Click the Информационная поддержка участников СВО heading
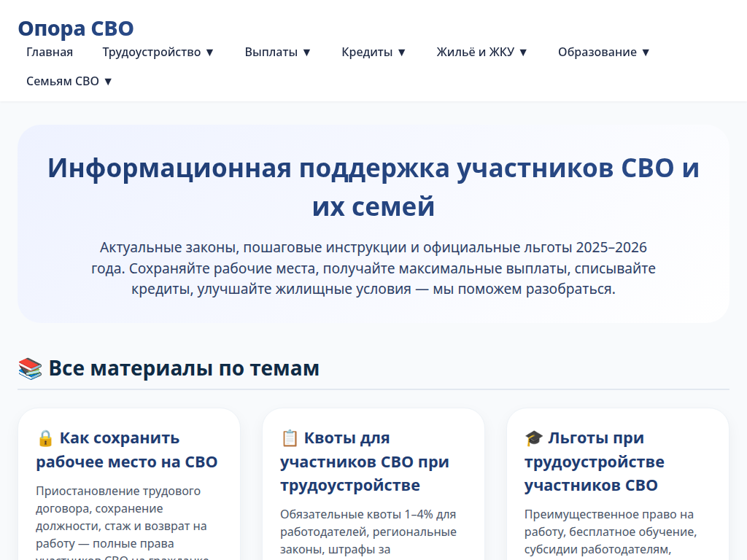 [x=373, y=187]
